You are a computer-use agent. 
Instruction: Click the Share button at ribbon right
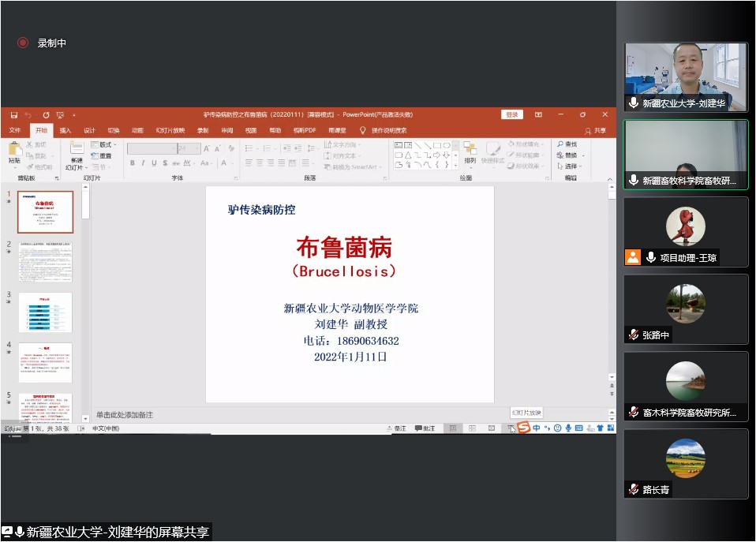[x=596, y=130]
